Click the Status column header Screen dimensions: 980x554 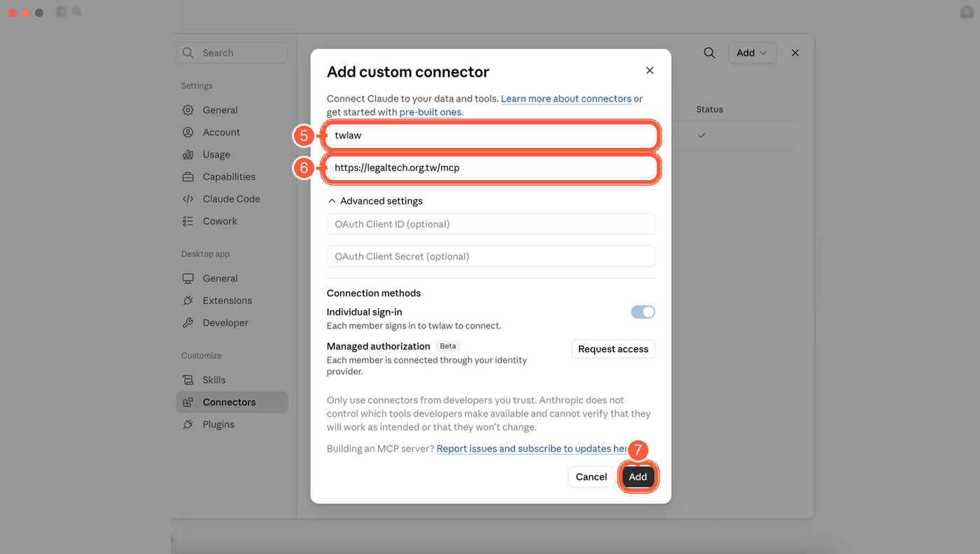[710, 109]
